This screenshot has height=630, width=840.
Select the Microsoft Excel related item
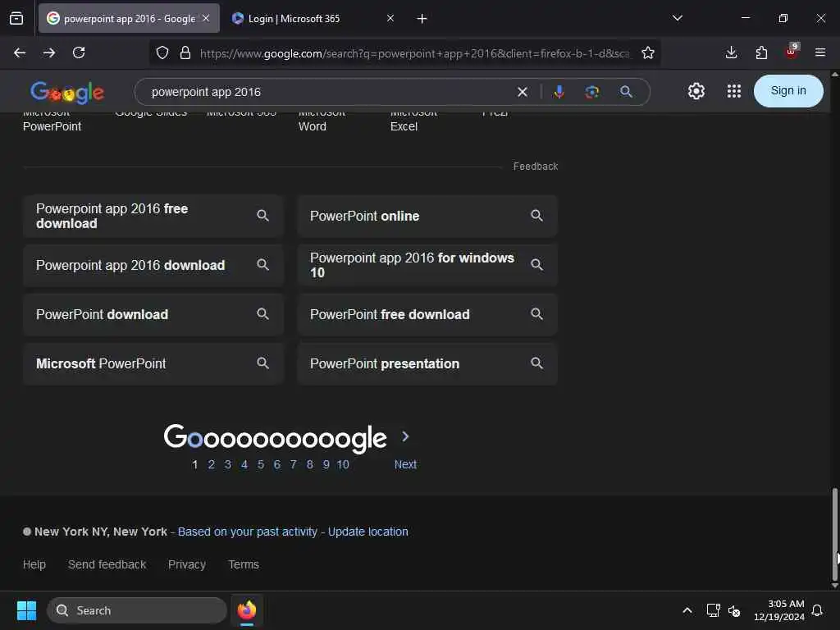tap(413, 122)
